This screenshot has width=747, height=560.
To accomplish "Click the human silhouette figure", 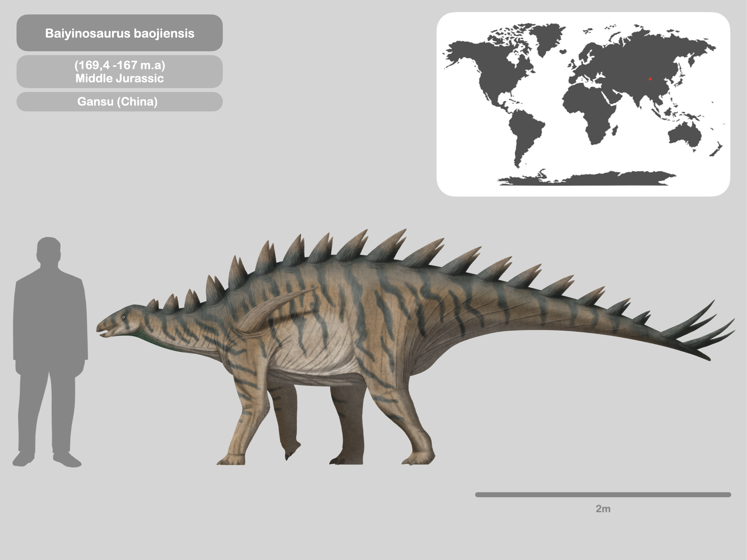I will click(50, 352).
